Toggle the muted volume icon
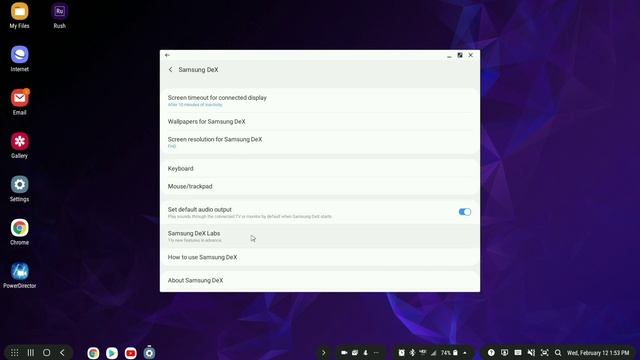The height and width of the screenshot is (360, 640). pyautogui.click(x=531, y=353)
